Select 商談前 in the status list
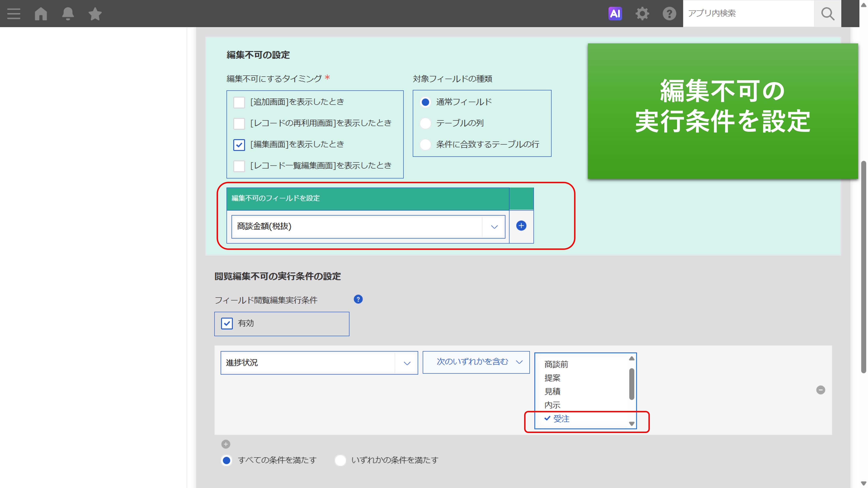This screenshot has height=488, width=868. (556, 364)
